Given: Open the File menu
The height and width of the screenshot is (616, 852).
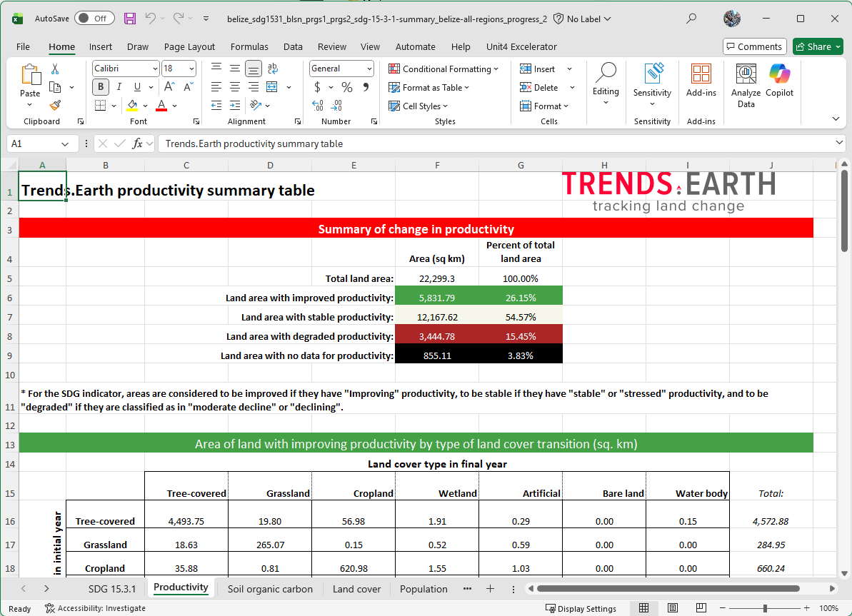Looking at the screenshot, I should pyautogui.click(x=23, y=46).
